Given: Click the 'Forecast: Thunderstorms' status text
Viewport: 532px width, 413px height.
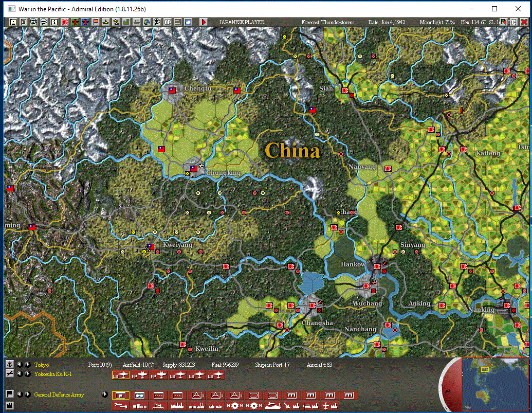Looking at the screenshot, I should 327,22.
